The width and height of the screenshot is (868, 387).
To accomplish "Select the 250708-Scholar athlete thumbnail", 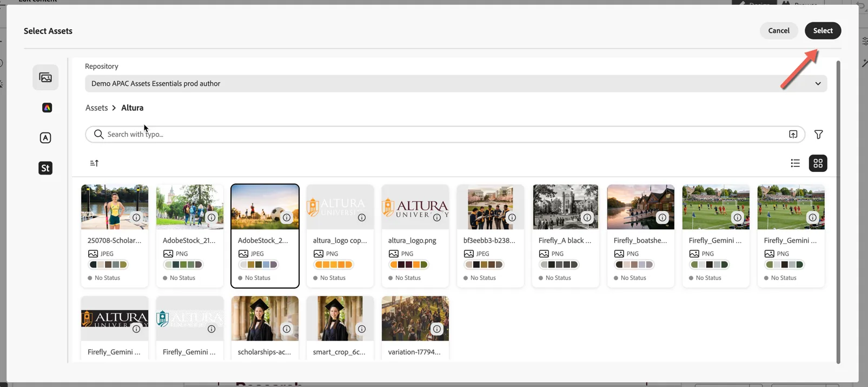I will [x=115, y=207].
